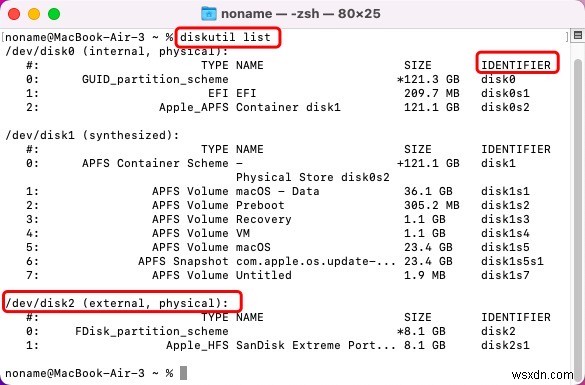Click the 'disk1s5' identifier
This screenshot has width=585, height=385.
(505, 247)
